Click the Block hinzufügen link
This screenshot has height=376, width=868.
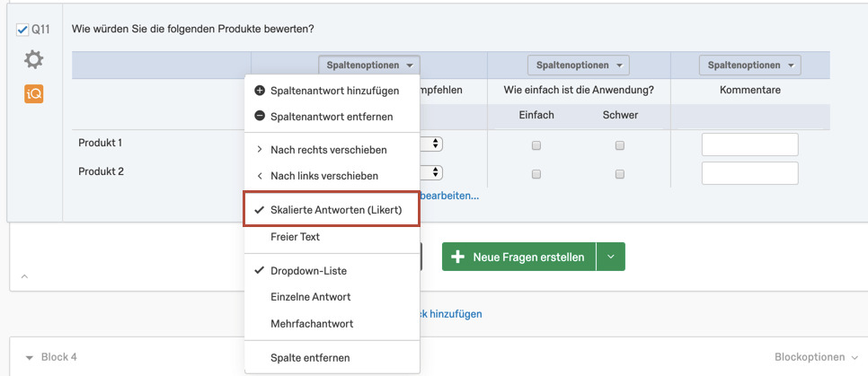click(451, 314)
